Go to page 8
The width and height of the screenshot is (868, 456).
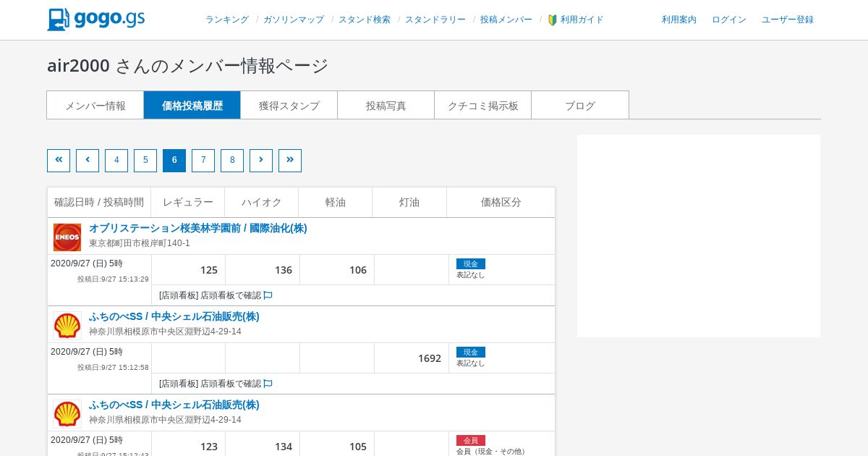point(232,161)
